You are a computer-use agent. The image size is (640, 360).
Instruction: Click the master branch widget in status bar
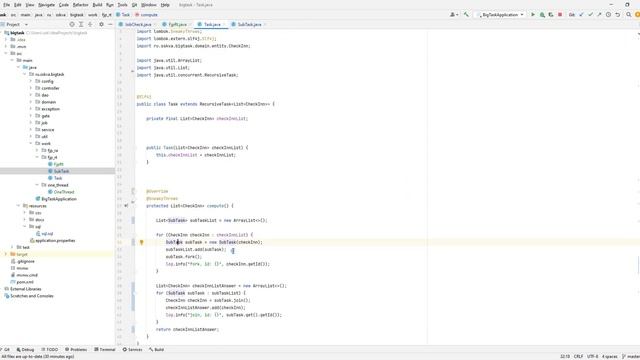(x=631, y=356)
